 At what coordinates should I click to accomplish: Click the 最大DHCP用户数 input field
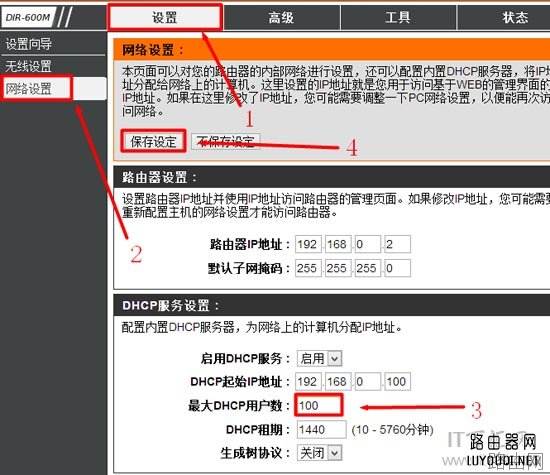tap(318, 406)
